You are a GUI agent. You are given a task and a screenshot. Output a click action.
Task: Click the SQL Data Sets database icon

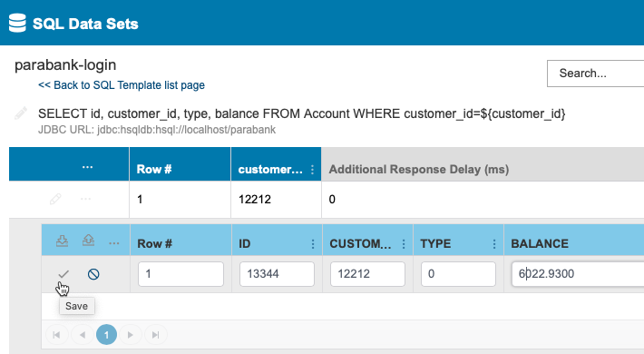[x=17, y=23]
